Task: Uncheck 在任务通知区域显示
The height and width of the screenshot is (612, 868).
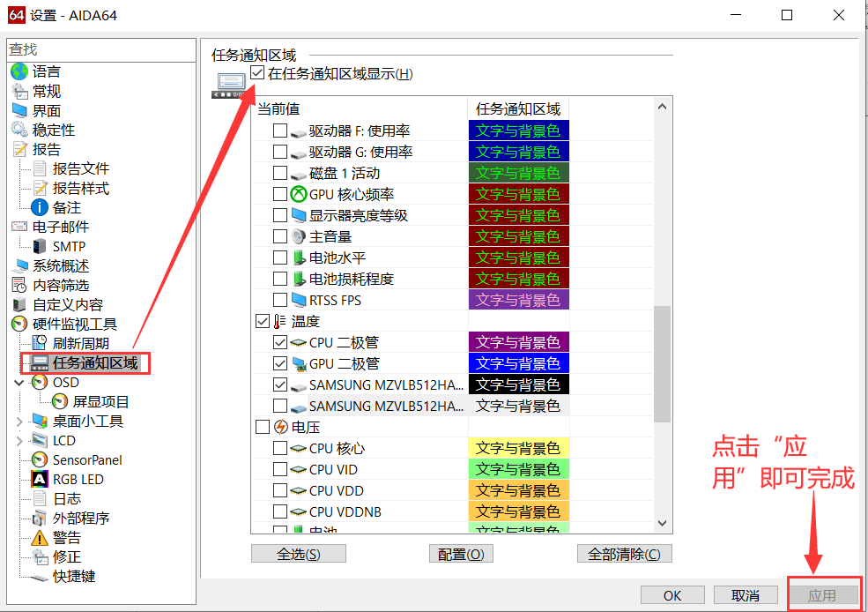Action: click(255, 73)
